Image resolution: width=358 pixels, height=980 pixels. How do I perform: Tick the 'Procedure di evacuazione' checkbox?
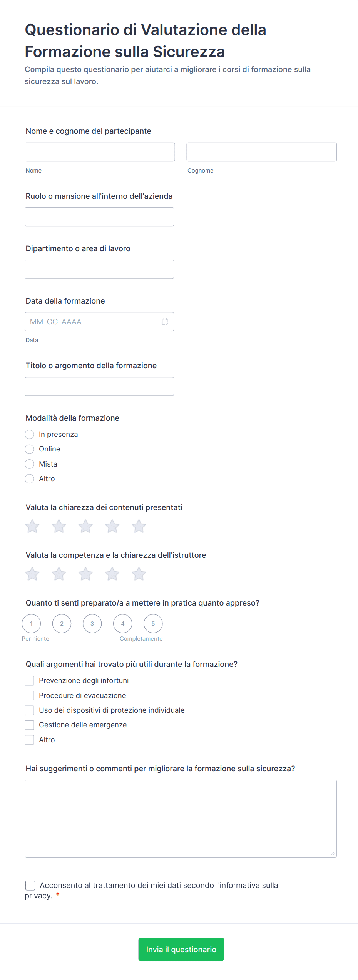pos(30,695)
